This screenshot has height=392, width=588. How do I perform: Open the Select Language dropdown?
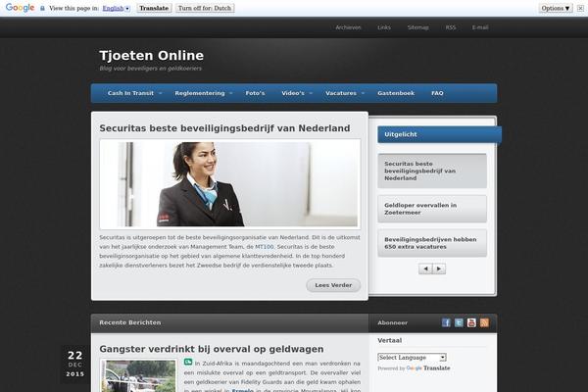(x=412, y=358)
